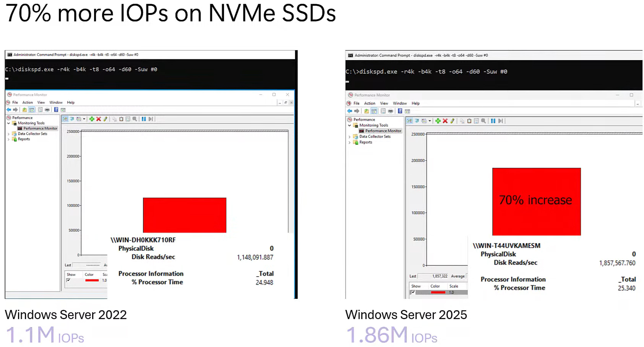The image size is (644, 347).
Task: Click Show/Hide Action Pane icon in right toolbar
Action: [x=407, y=111]
